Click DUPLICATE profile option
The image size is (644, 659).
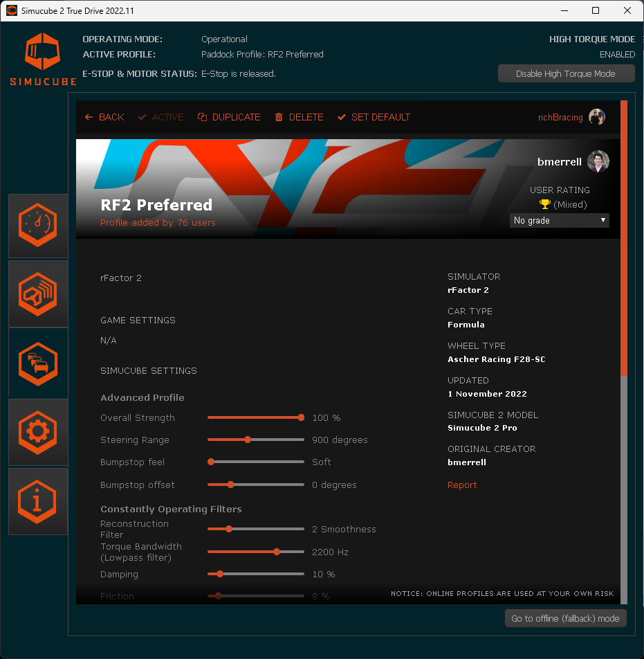point(229,117)
